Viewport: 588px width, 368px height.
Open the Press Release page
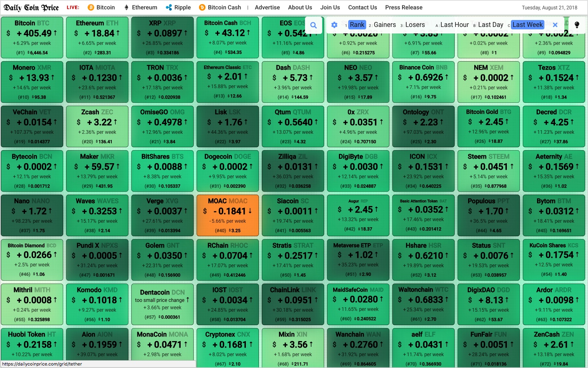(404, 7)
